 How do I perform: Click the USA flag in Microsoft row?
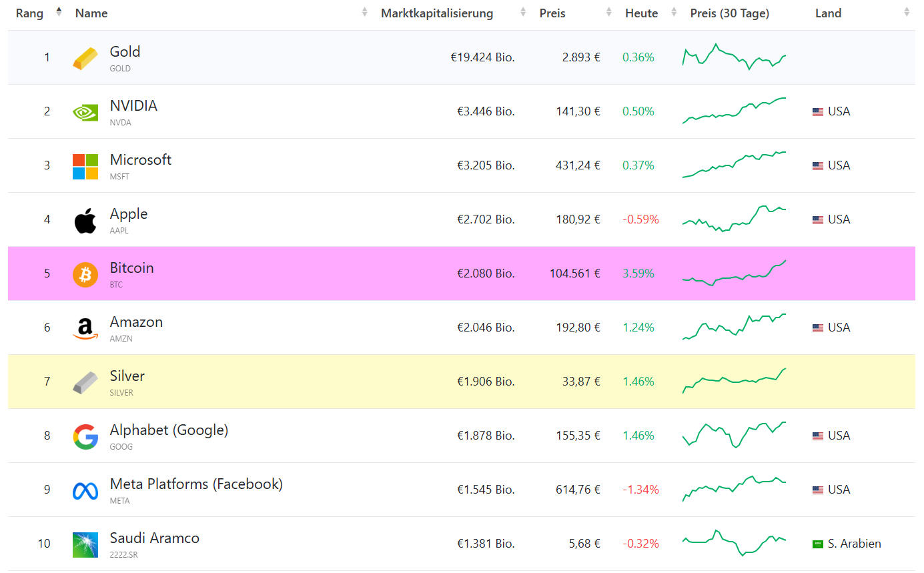[x=818, y=166]
